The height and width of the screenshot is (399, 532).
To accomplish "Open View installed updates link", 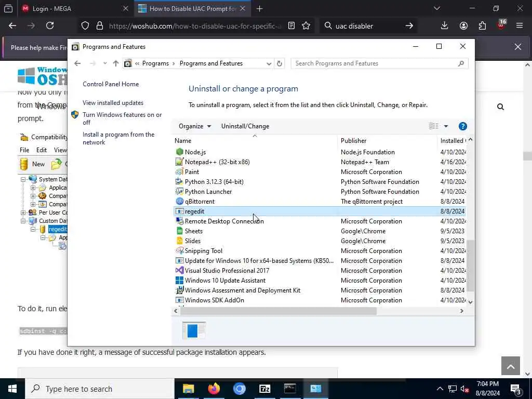I will point(113,103).
